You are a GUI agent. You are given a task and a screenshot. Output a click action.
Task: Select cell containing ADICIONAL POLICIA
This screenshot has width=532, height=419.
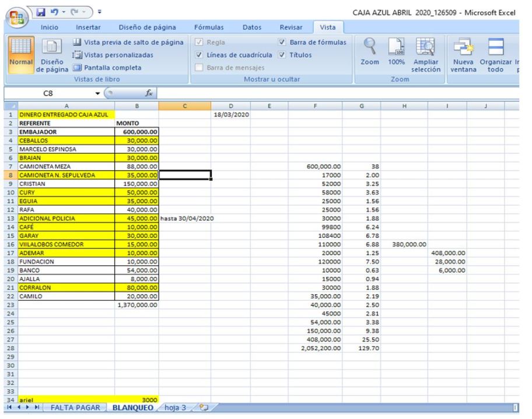[57, 219]
